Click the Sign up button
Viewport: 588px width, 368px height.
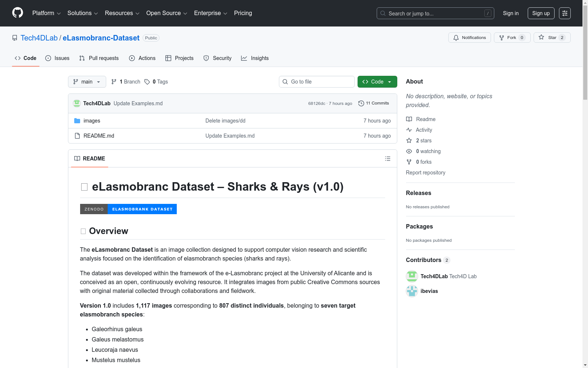[x=541, y=13]
